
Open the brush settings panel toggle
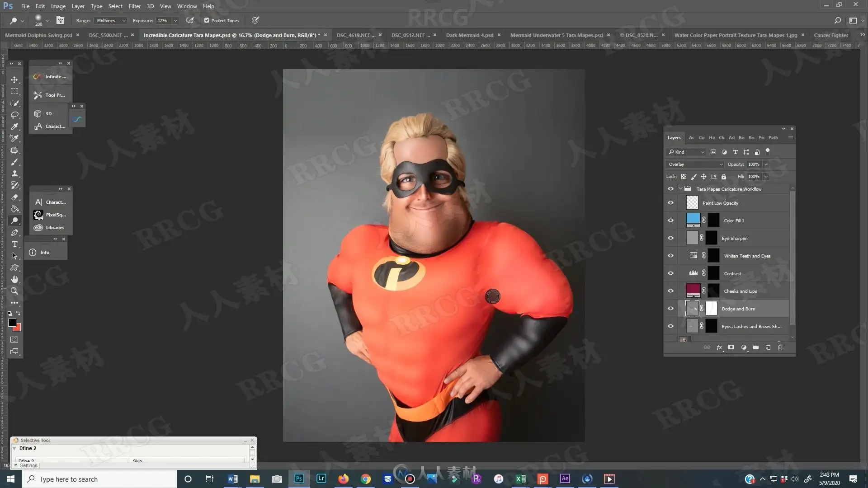(60, 20)
